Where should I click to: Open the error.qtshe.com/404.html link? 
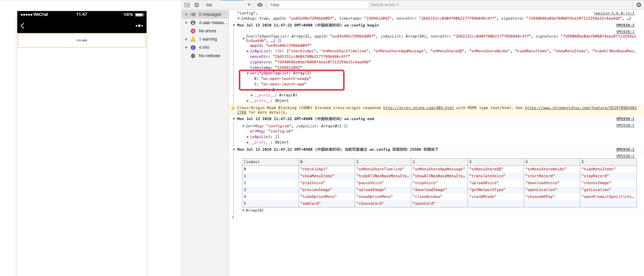419,108
